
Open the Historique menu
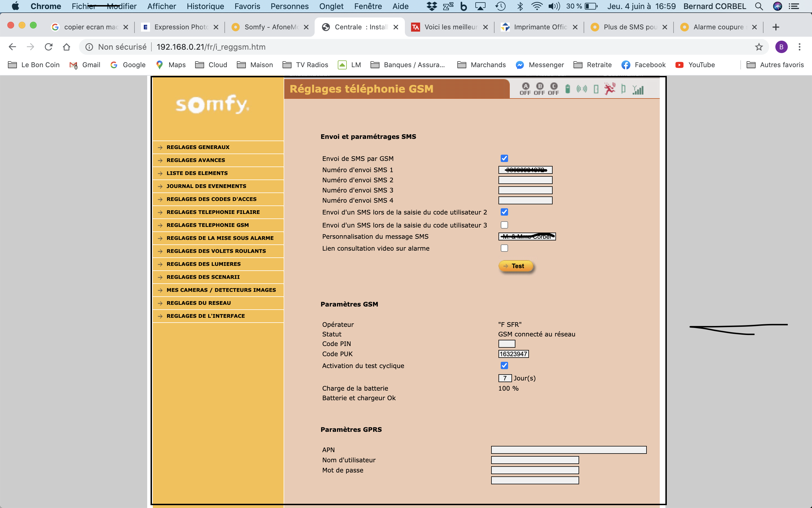pos(205,6)
